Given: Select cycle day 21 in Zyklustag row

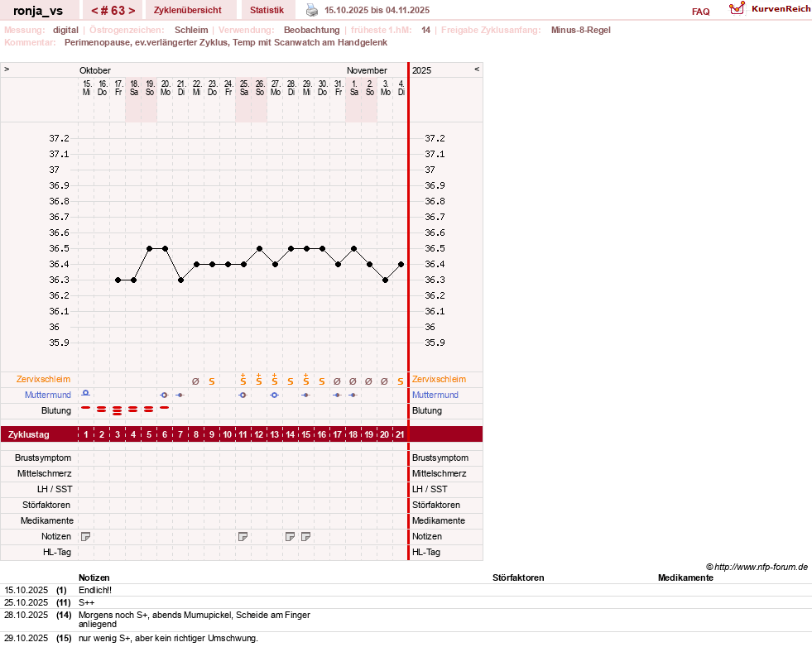Looking at the screenshot, I should pos(400,434).
